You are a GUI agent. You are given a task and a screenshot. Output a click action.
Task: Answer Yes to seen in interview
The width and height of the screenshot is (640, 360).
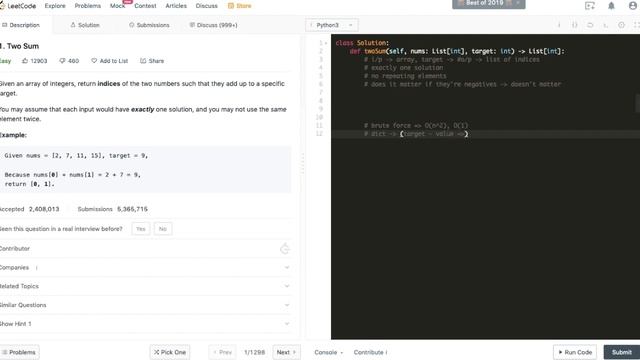(141, 229)
